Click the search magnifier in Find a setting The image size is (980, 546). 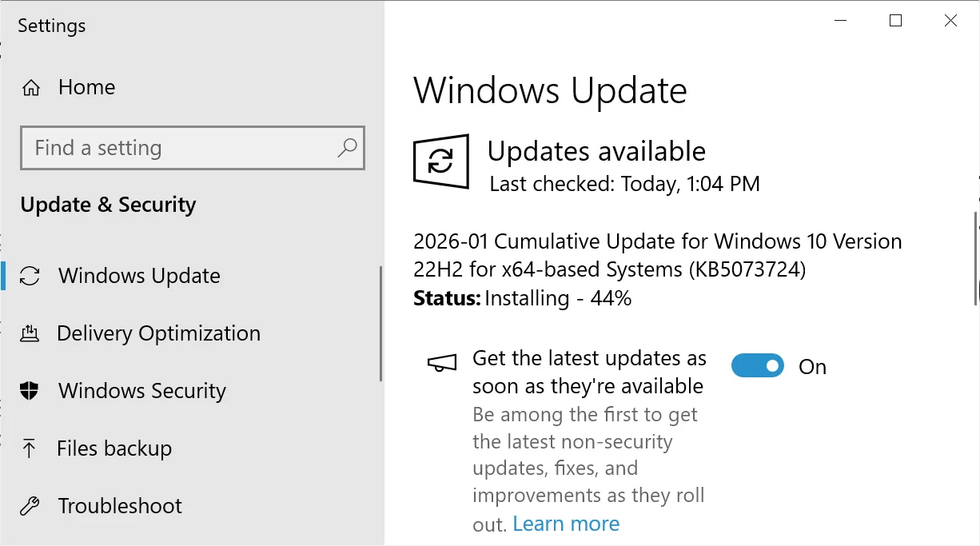click(x=347, y=148)
